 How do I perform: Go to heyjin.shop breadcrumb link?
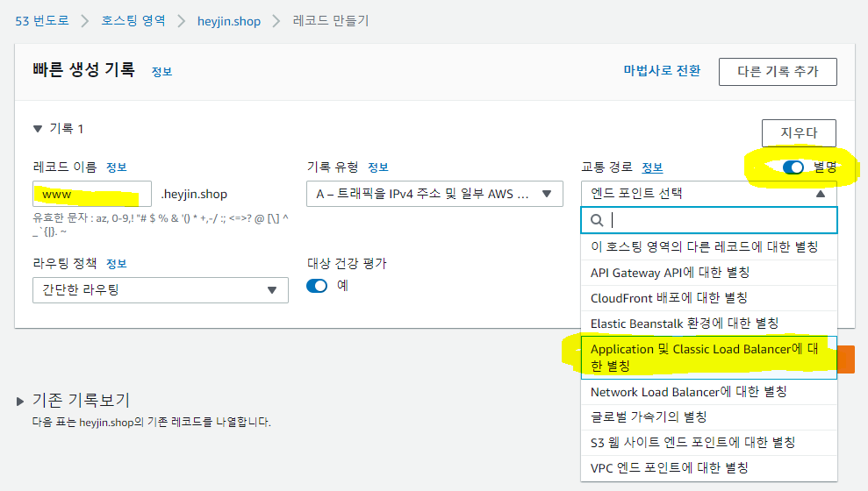pos(229,21)
